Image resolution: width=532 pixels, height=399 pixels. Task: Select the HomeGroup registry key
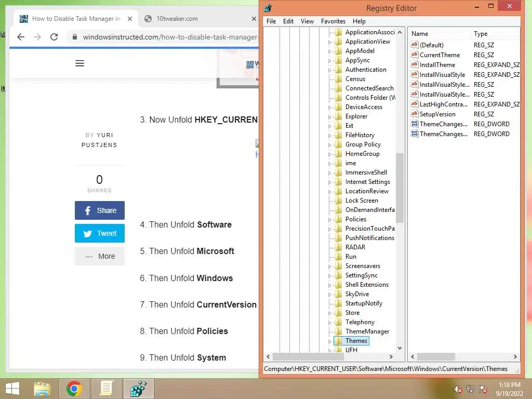(362, 154)
